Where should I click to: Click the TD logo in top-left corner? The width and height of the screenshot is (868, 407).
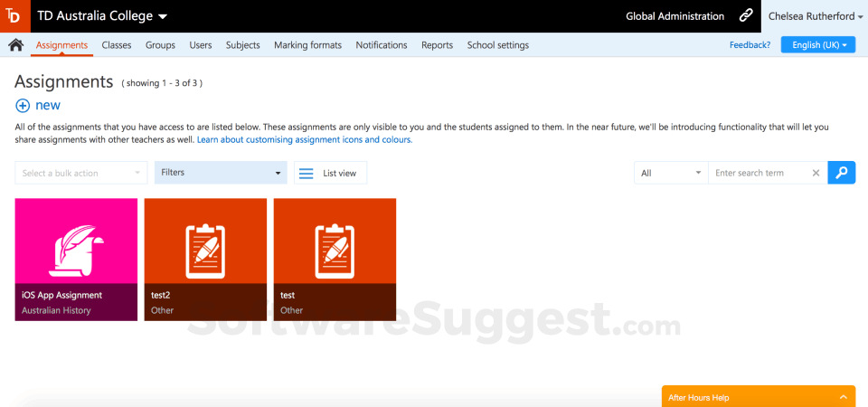point(15,15)
